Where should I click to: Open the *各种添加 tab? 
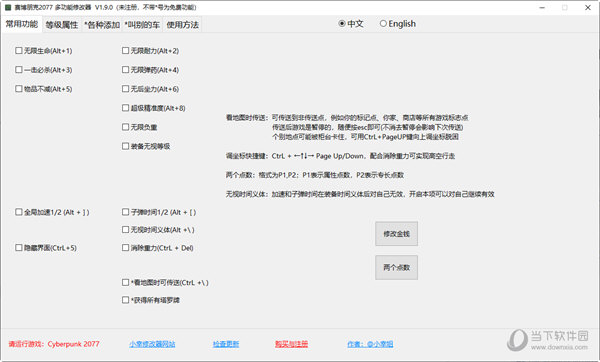click(102, 25)
